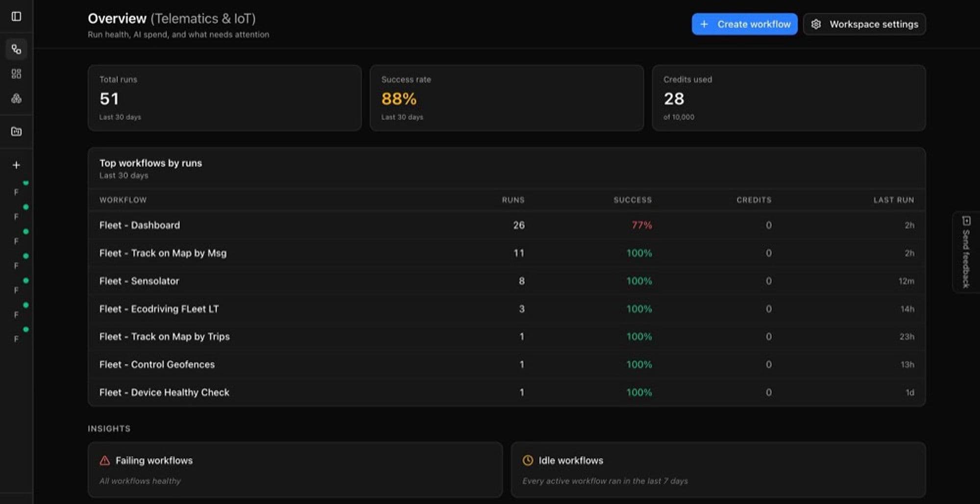The width and height of the screenshot is (980, 504).
Task: Click the WORKFLOW column header
Action: (123, 200)
